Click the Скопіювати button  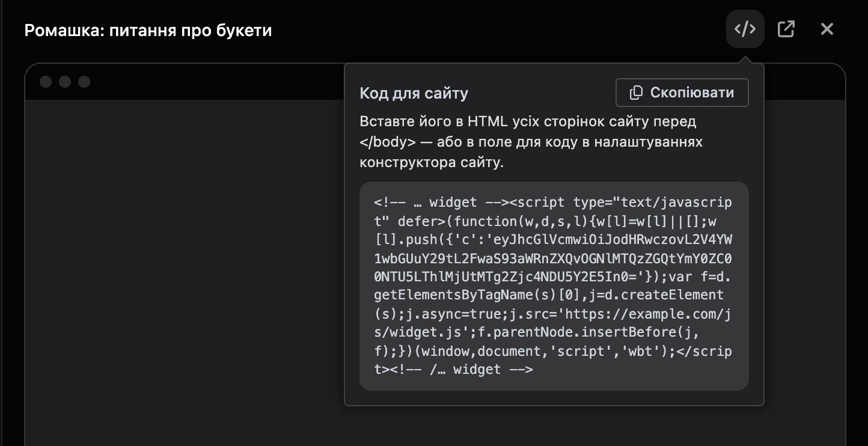[682, 93]
